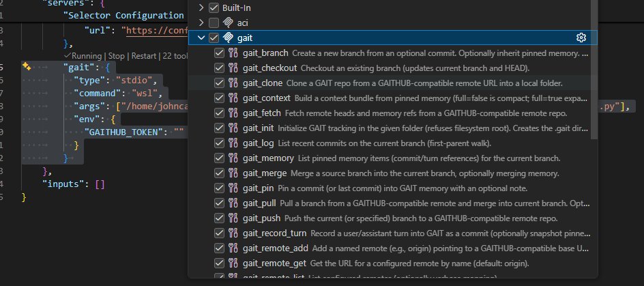This screenshot has height=286, width=644.
Task: Disable the gait_remote_get checkbox
Action: click(x=219, y=263)
